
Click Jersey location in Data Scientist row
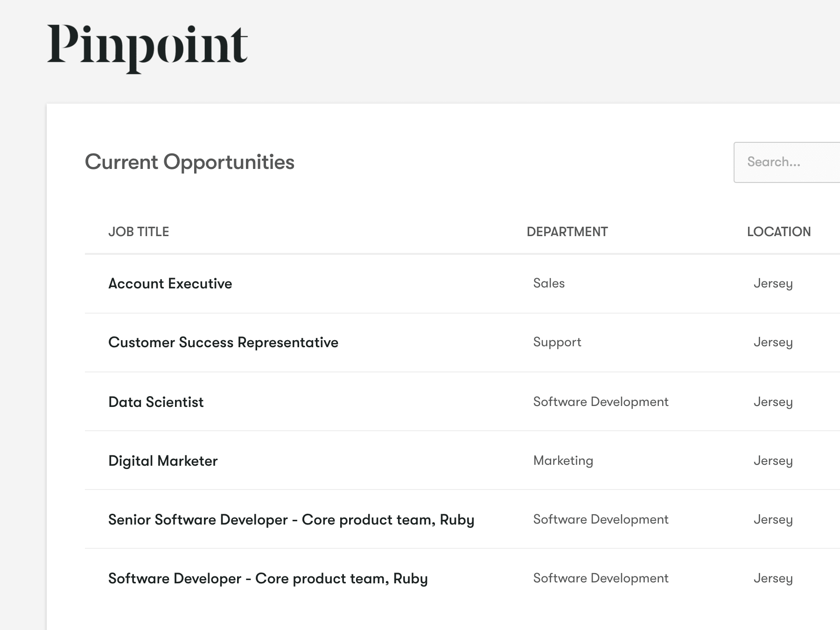(773, 402)
